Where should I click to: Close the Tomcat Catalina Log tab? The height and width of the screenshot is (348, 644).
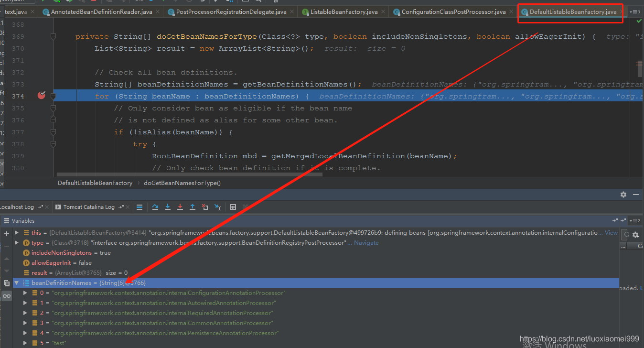pyautogui.click(x=128, y=207)
